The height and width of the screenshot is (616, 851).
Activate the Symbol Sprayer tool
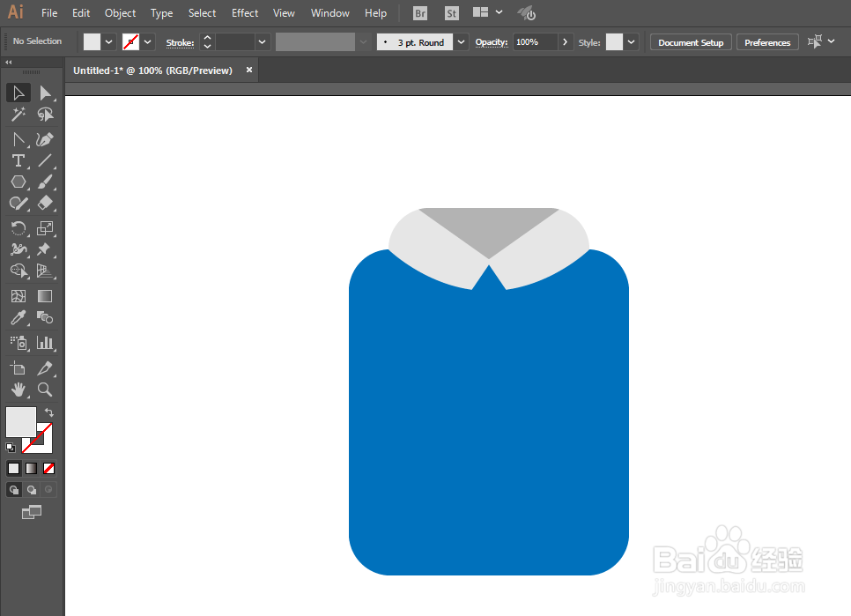coord(18,343)
